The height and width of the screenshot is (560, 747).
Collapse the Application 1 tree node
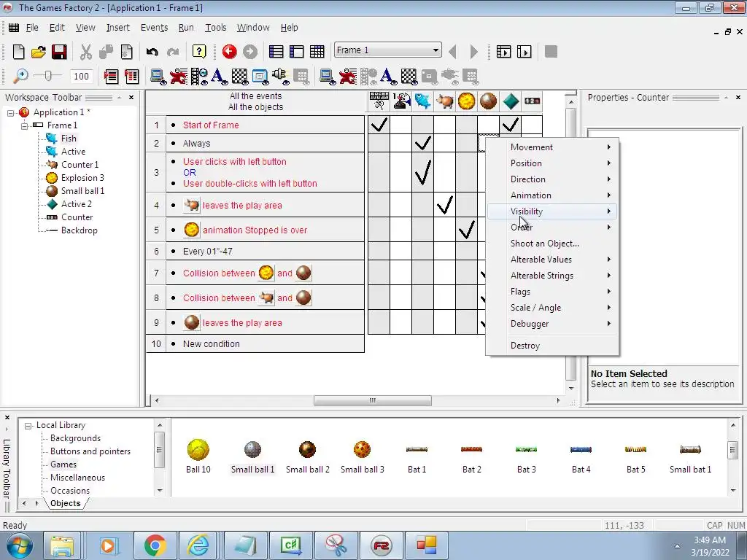10,113
